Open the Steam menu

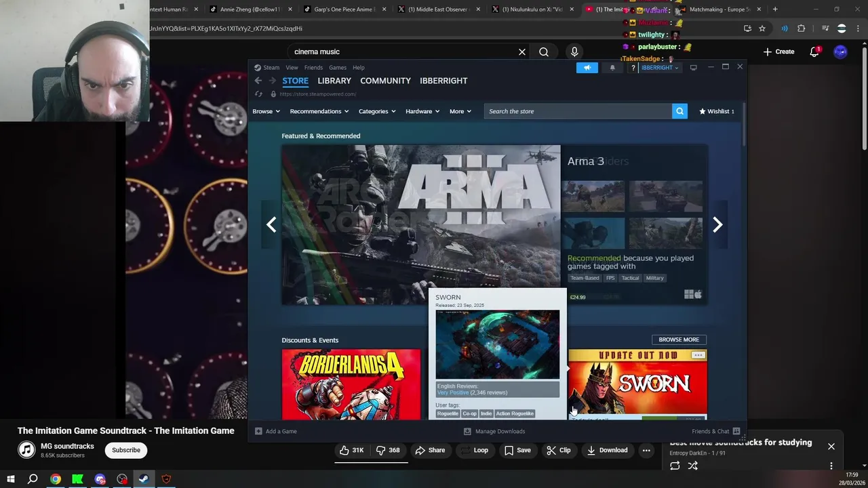(x=271, y=68)
